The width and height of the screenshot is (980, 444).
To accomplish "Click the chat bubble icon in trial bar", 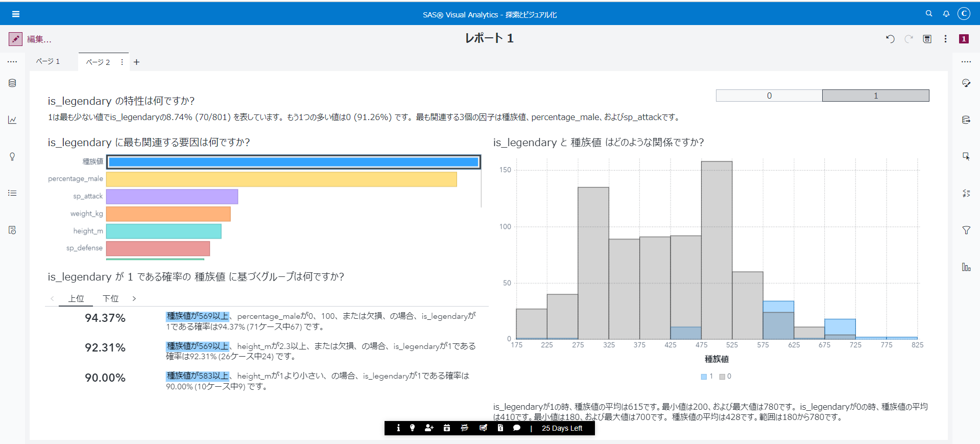I will [517, 428].
